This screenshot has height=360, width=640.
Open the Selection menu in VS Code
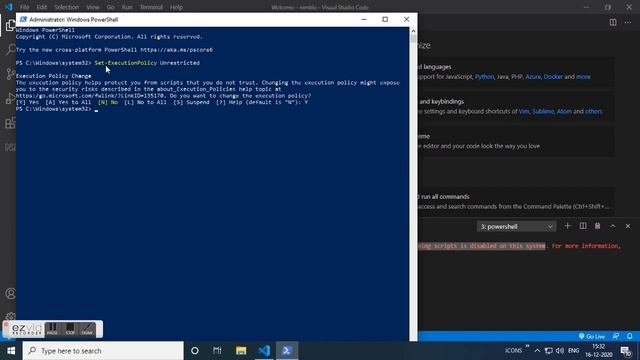(x=67, y=7)
